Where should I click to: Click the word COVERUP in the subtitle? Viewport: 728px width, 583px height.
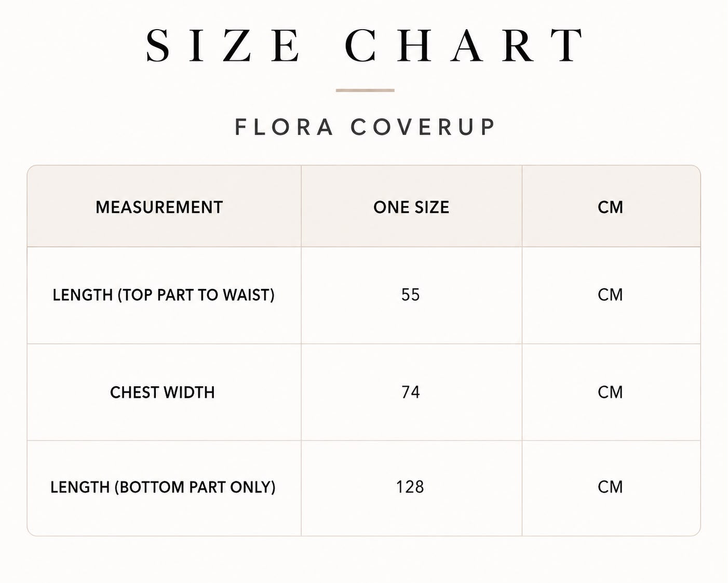(x=423, y=127)
